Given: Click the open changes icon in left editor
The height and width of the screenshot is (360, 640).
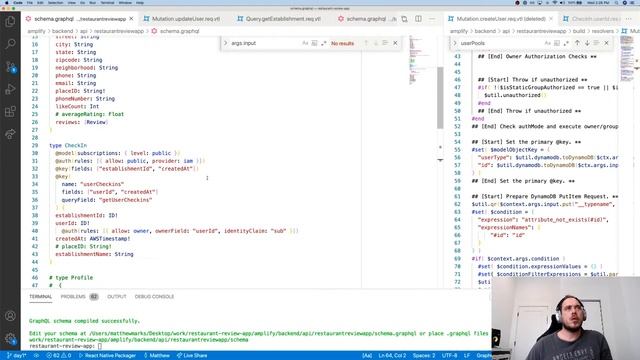Looking at the screenshot, I should point(404,19).
